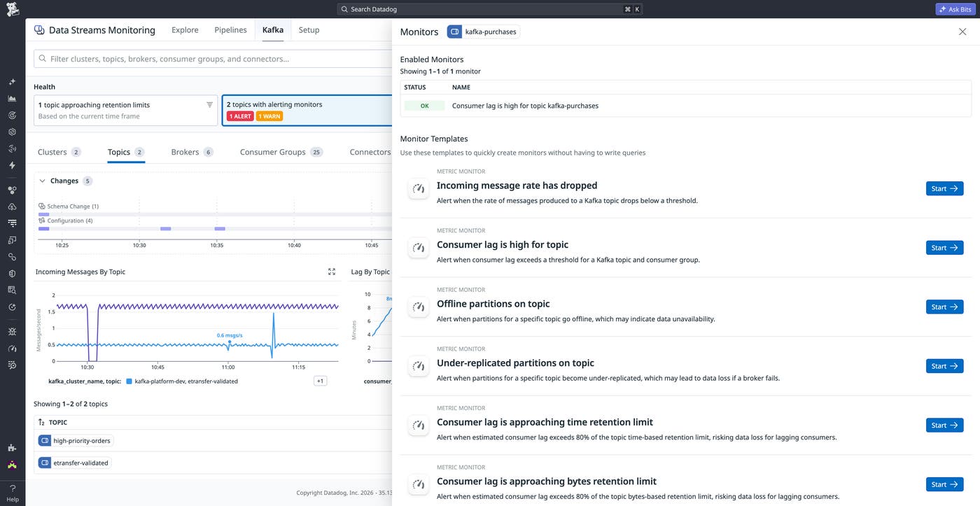The height and width of the screenshot is (506, 980).
Task: Open the cloud icon in the left sidebar
Action: click(x=12, y=206)
